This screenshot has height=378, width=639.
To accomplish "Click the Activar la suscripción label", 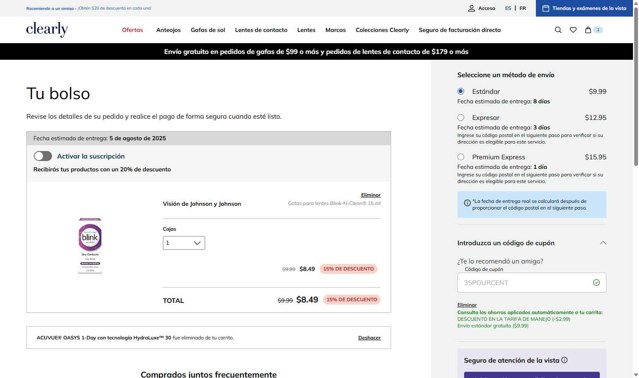I will (91, 156).
